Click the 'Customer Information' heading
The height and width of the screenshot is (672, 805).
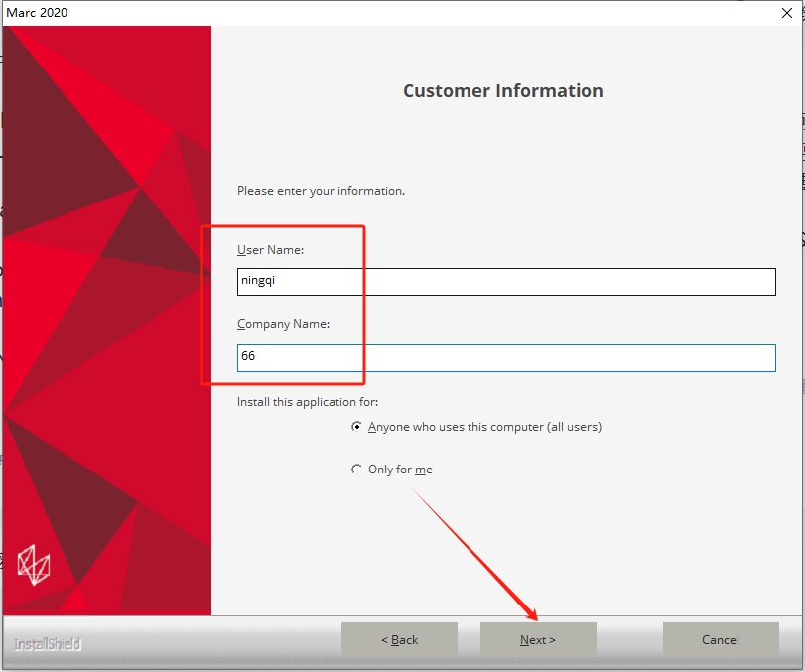(502, 90)
